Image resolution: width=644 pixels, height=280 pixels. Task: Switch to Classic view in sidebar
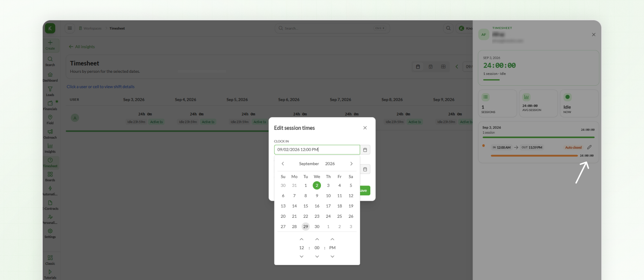click(x=50, y=260)
